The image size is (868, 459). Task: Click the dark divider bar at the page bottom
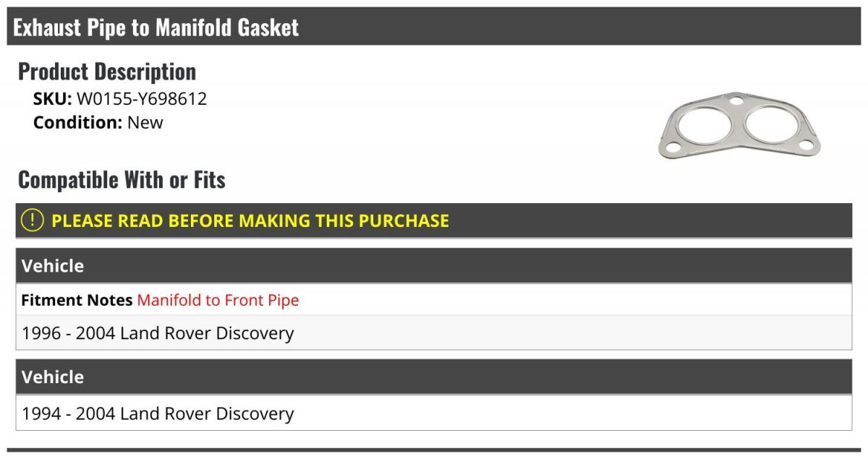(434, 450)
